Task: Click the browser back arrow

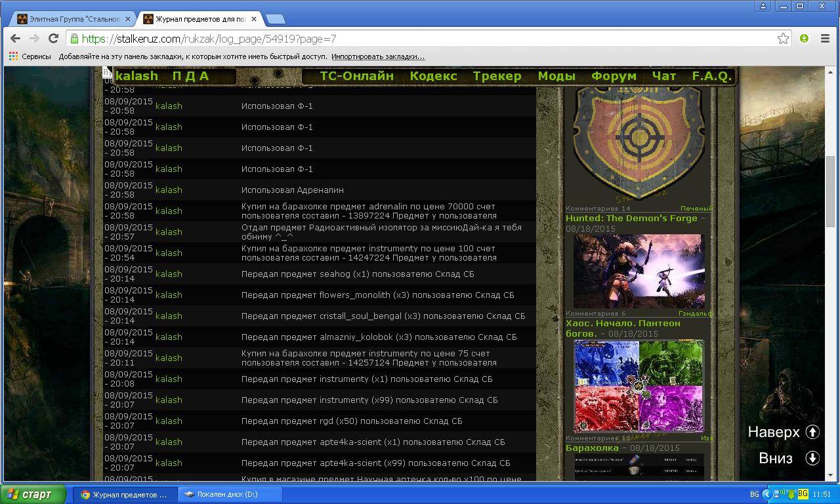Action: tap(16, 39)
